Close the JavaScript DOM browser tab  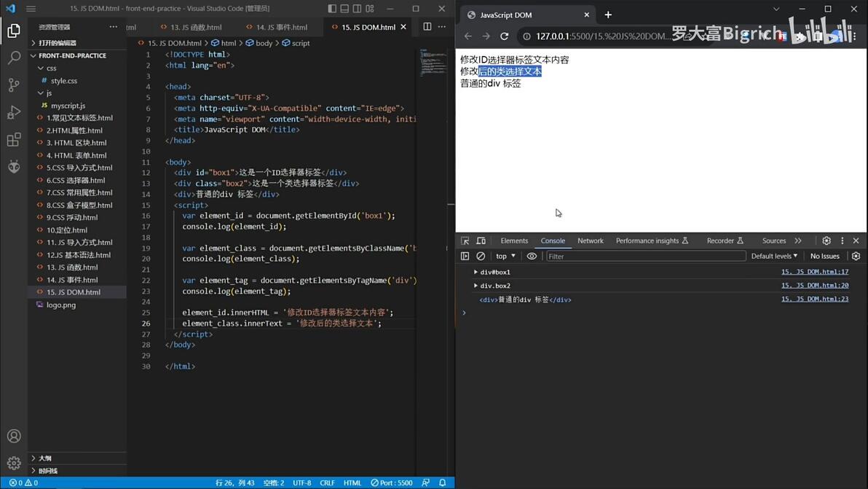click(587, 15)
